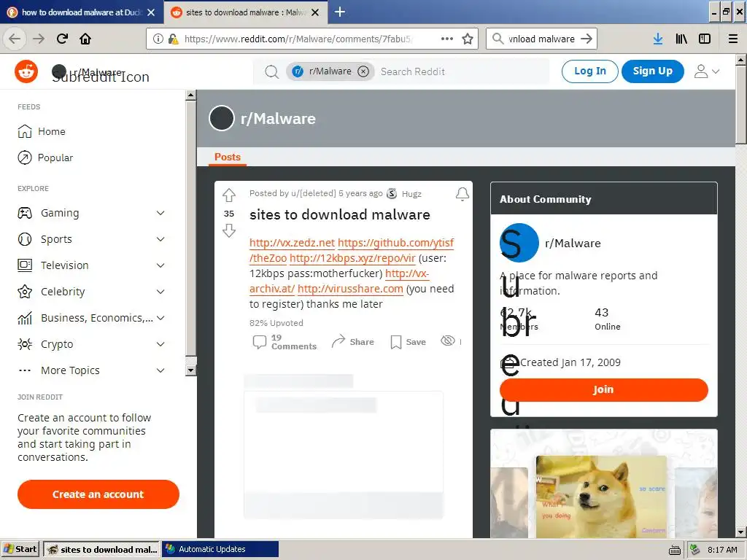747x560 pixels.
Task: Click the sidebar scroll down arrow
Action: (x=190, y=370)
